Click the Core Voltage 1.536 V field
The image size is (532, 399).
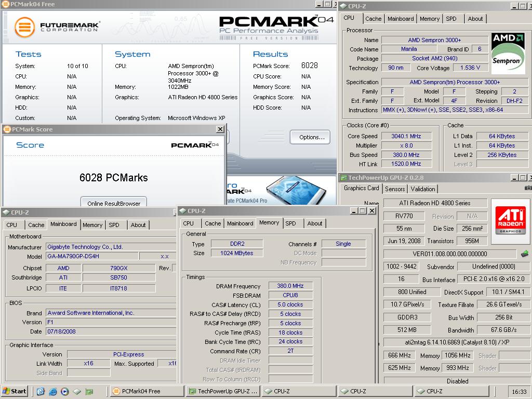pos(470,68)
